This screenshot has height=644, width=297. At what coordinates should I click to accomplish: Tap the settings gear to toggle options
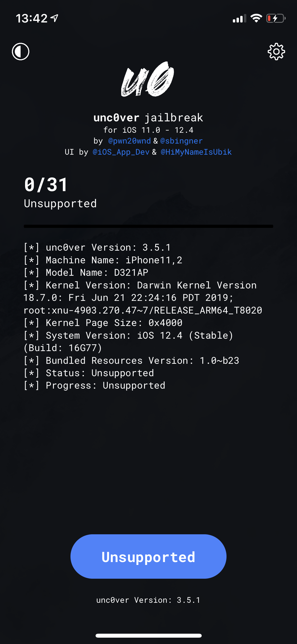pyautogui.click(x=276, y=52)
